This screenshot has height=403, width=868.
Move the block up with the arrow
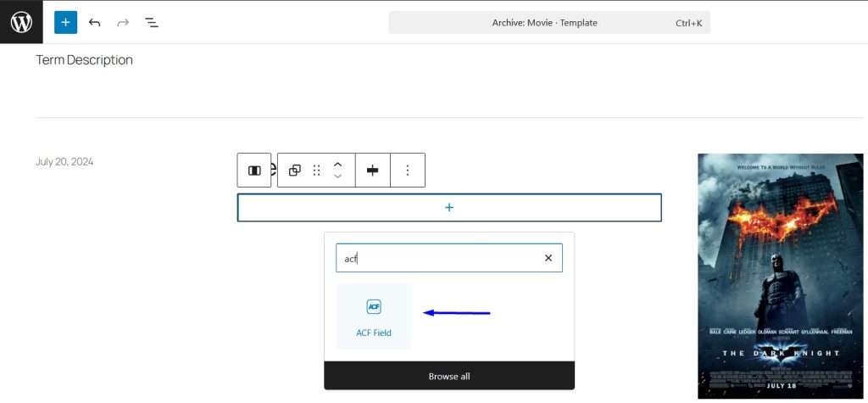(x=337, y=165)
